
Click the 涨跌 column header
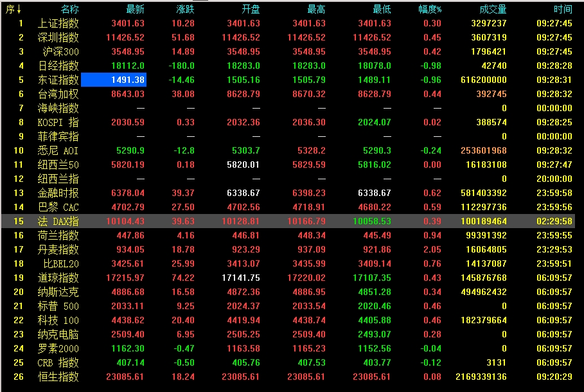185,9
